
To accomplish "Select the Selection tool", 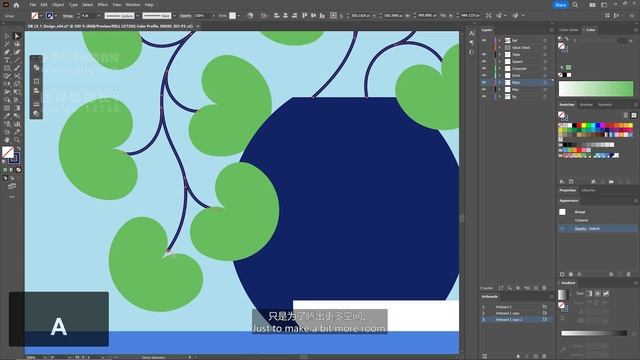I will pos(7,36).
